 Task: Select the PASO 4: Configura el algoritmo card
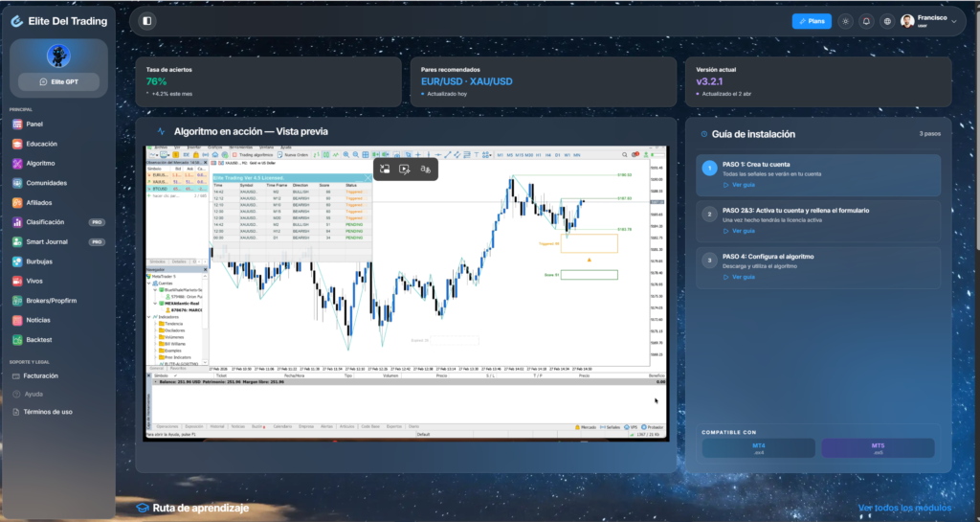tap(818, 267)
